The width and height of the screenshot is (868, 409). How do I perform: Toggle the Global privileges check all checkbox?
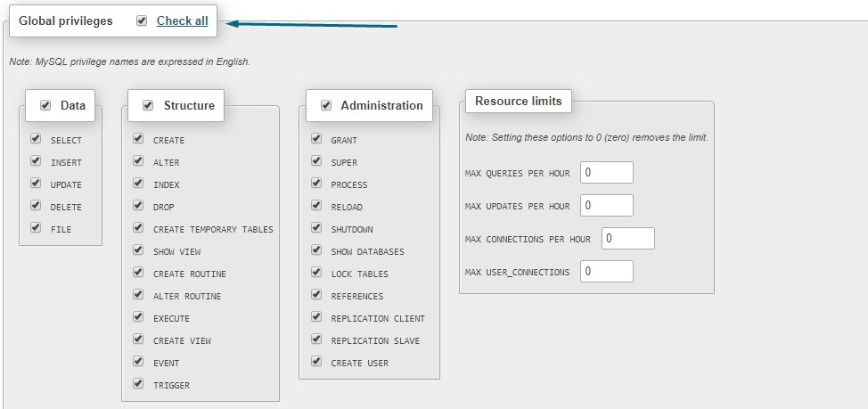point(142,21)
